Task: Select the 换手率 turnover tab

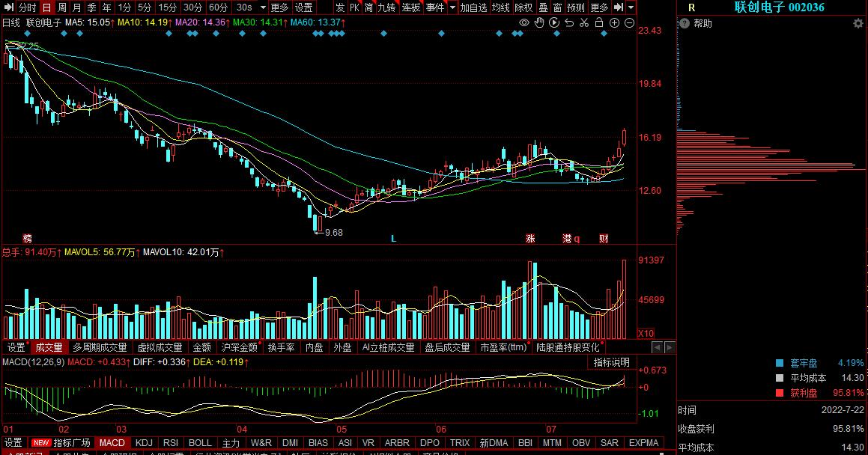Action: [281, 347]
